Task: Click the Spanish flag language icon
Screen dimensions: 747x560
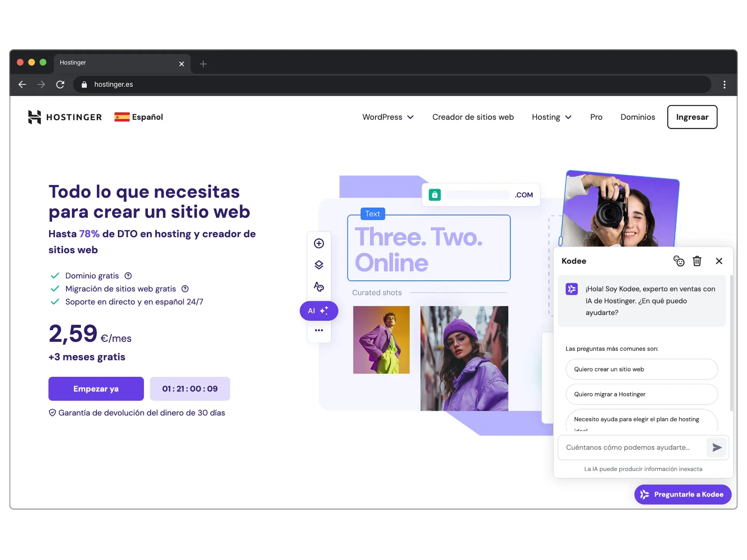Action: [x=122, y=117]
